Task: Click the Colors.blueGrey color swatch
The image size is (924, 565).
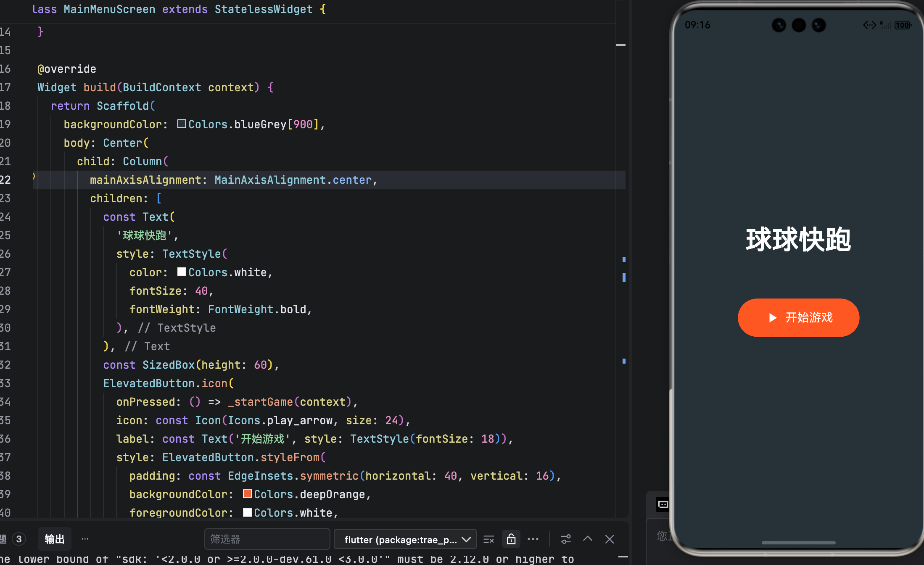Action: click(x=182, y=124)
